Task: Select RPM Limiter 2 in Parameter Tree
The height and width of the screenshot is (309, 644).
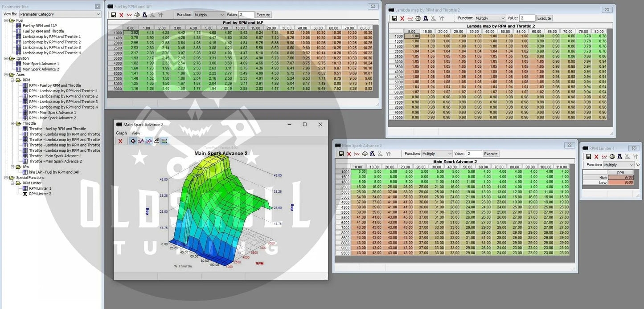Action: pos(40,194)
